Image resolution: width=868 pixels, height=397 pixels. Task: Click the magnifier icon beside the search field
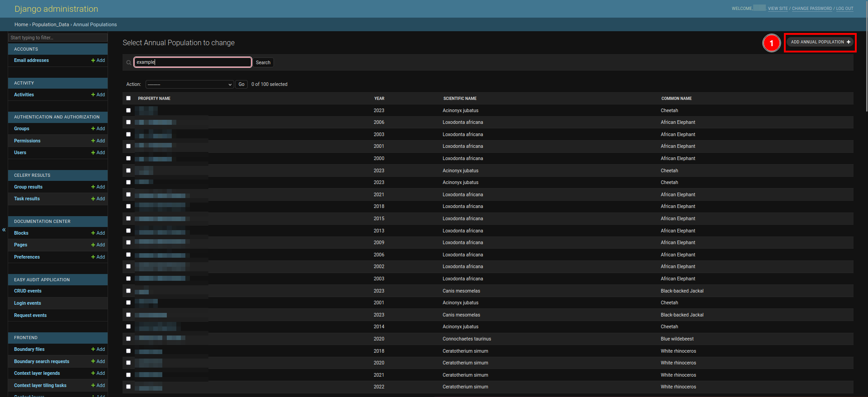pyautogui.click(x=129, y=63)
